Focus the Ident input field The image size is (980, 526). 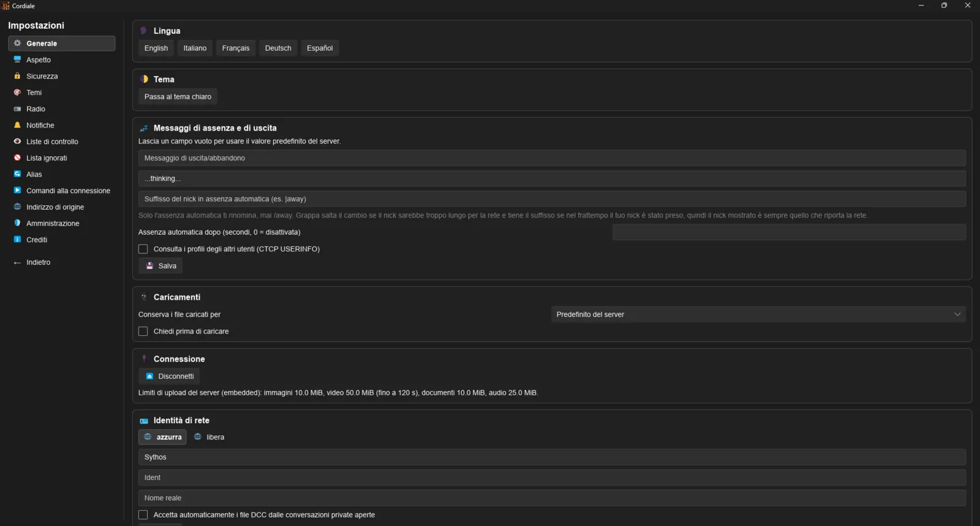click(552, 478)
